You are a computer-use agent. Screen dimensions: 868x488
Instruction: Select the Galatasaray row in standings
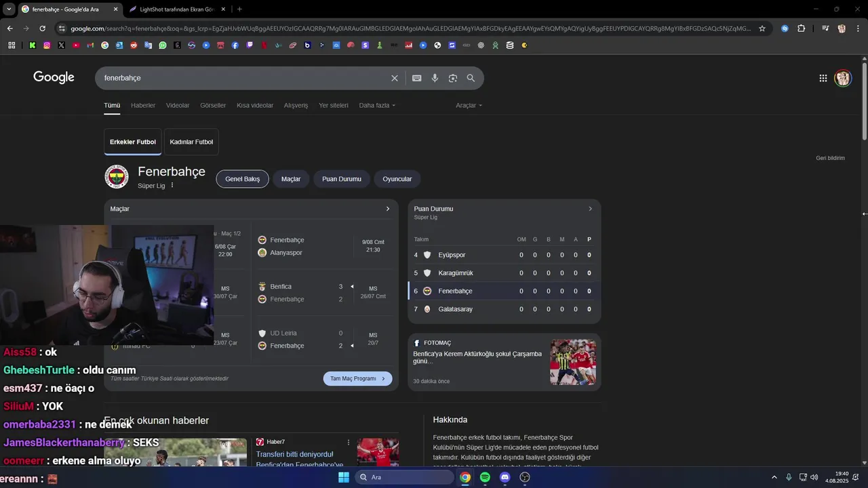(505, 309)
